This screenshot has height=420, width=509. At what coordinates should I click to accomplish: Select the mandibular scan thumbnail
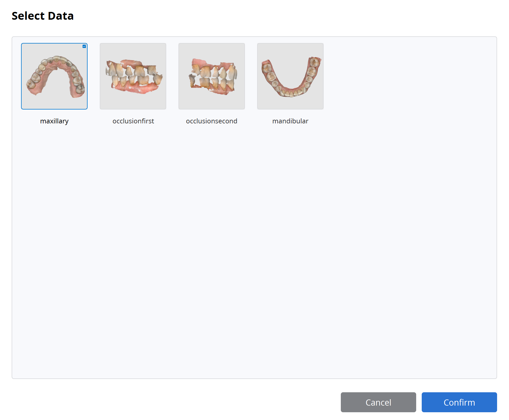pos(290,76)
